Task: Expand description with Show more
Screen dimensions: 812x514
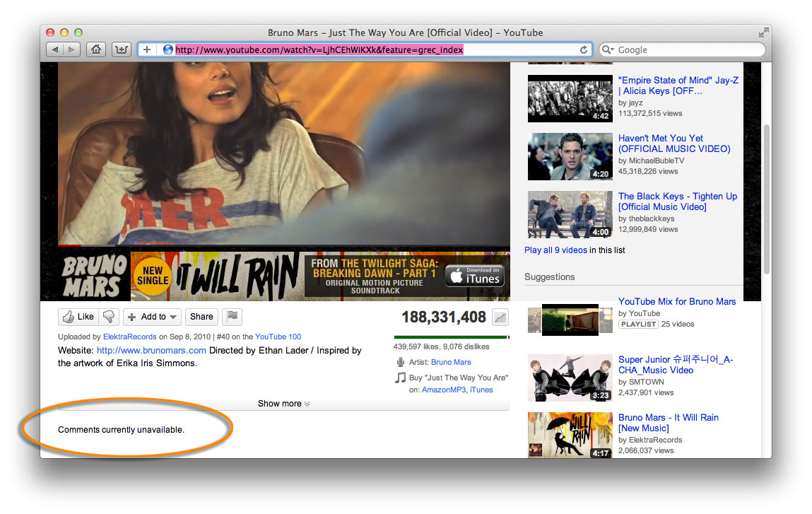Action: (x=284, y=404)
